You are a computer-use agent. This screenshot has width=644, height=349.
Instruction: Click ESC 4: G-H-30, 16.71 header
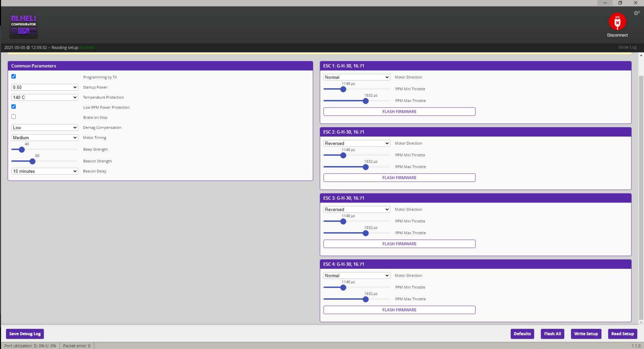[x=476, y=264]
